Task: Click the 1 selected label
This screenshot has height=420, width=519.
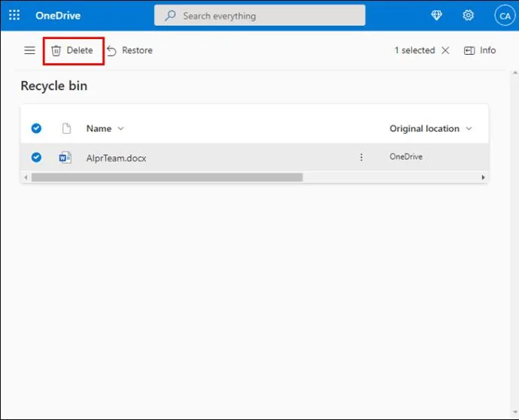Action: [414, 50]
